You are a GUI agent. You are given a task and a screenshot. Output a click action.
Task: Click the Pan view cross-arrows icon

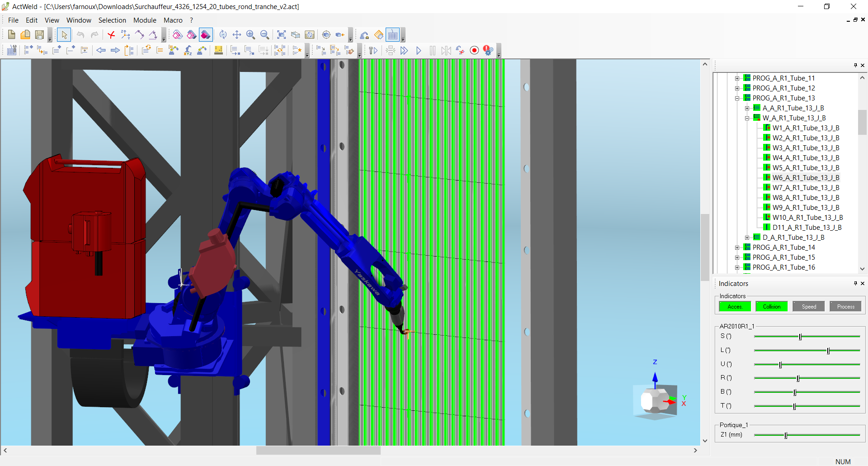(236, 35)
